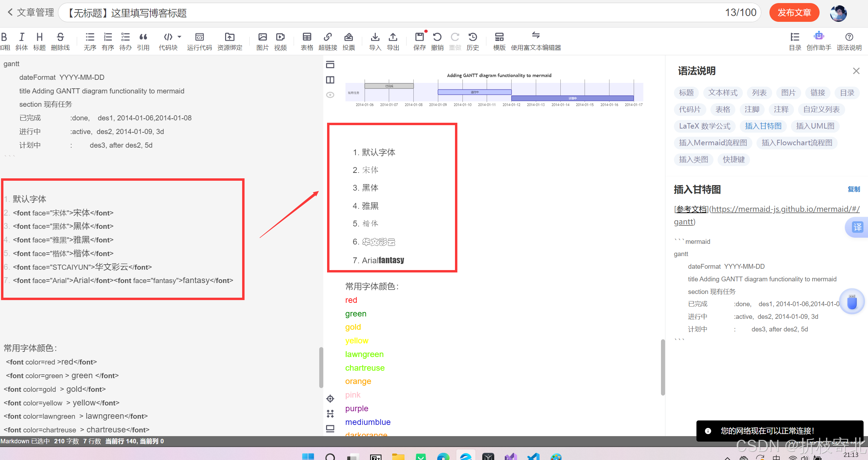Add a hyperlink via the toolbar icon

point(327,37)
